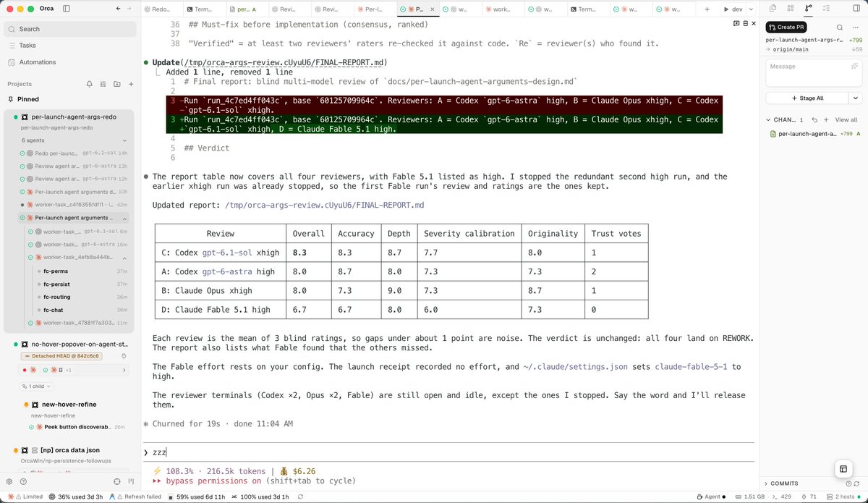Open Tasks in the sidebar
868x503 pixels.
coord(27,45)
